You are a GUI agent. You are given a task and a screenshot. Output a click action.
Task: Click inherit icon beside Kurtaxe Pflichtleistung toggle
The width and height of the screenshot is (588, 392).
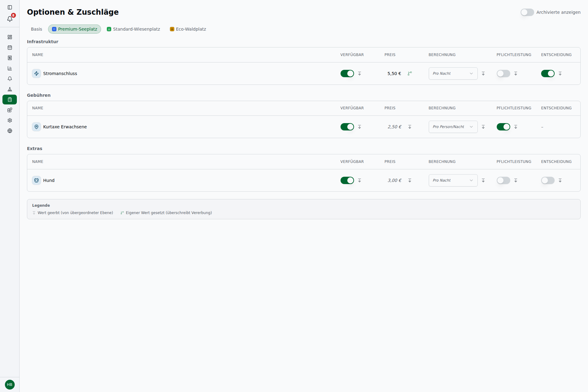click(x=516, y=127)
